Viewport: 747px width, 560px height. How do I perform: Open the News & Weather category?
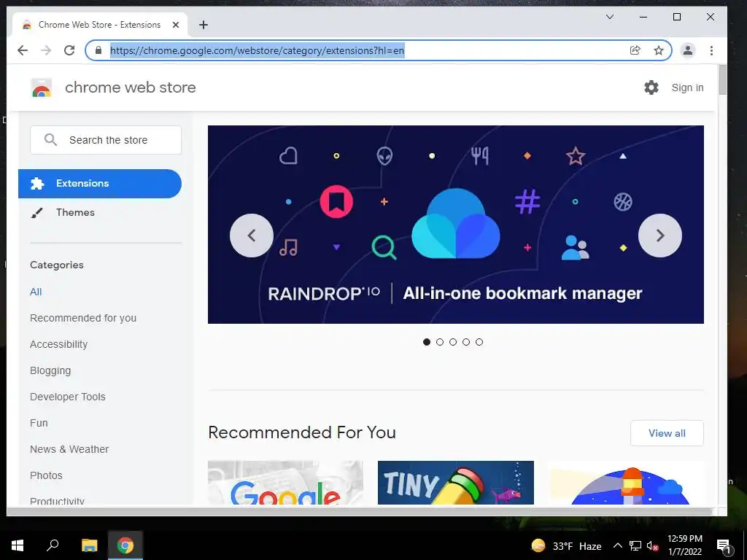[x=69, y=449]
